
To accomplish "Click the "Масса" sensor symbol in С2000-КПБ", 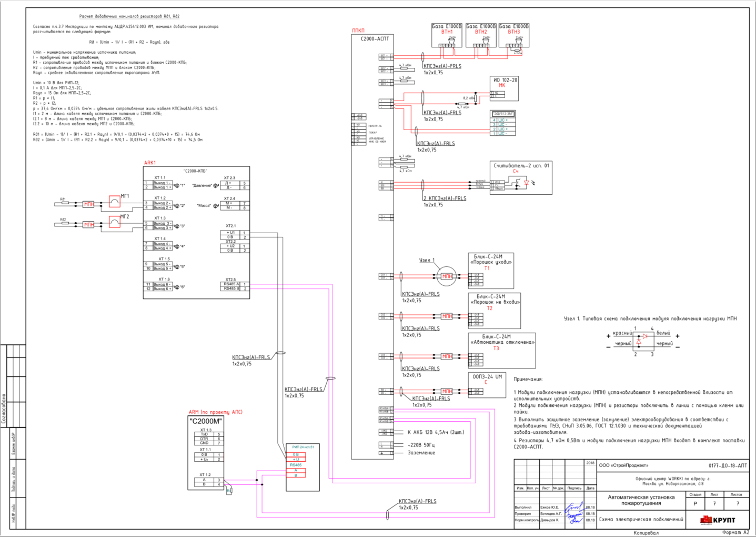I will coord(216,206).
